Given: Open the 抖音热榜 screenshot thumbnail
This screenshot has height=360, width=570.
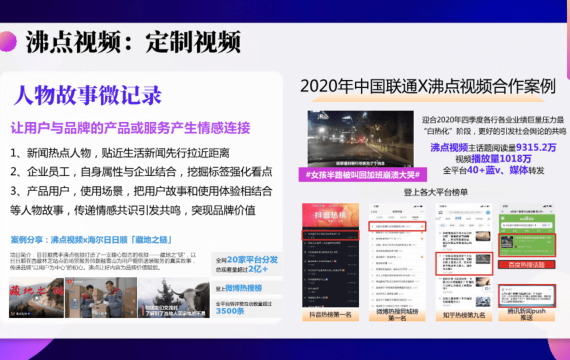Looking at the screenshot, I should [330, 255].
